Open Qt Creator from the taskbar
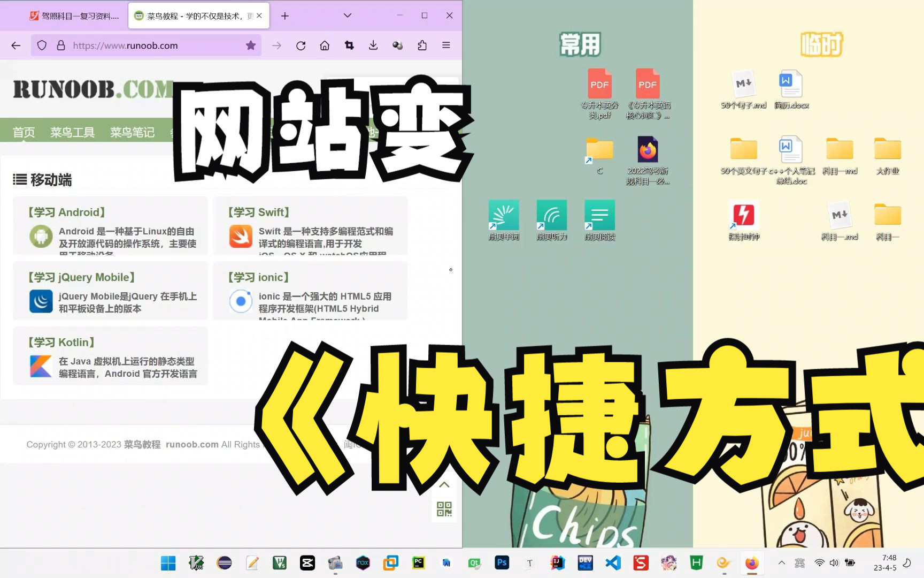 coord(474,562)
